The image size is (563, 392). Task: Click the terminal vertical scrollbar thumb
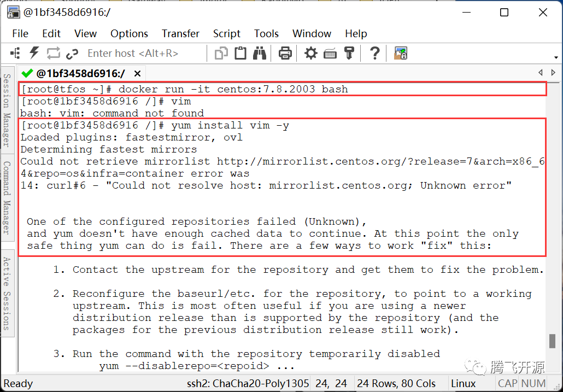553,341
